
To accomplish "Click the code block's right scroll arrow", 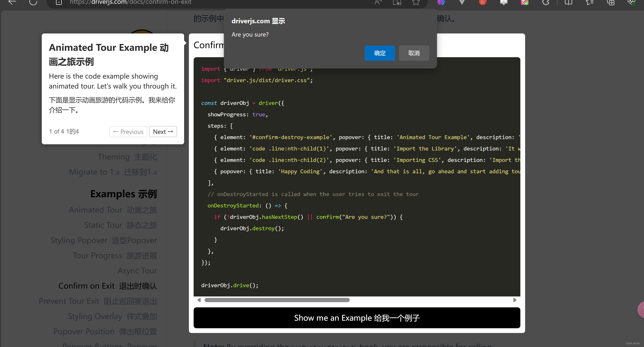I will coord(514,300).
